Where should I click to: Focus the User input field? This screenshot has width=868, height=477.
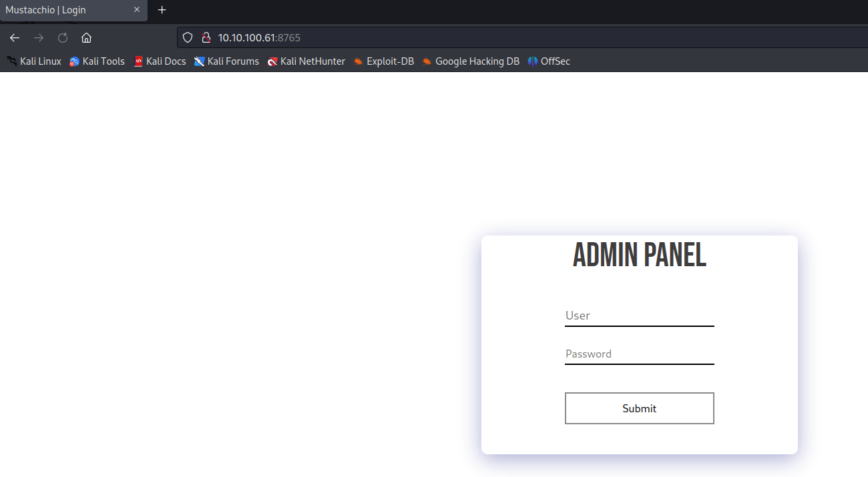(640, 316)
